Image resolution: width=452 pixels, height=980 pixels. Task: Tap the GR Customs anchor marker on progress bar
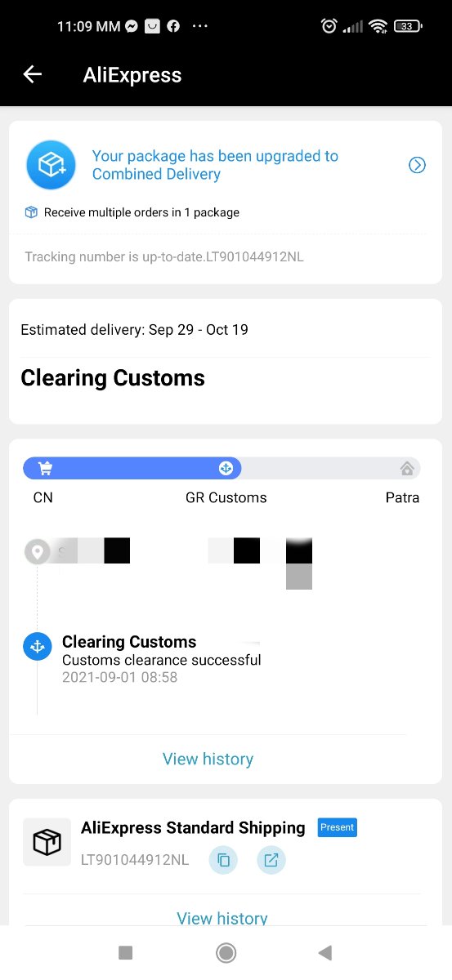click(x=226, y=468)
